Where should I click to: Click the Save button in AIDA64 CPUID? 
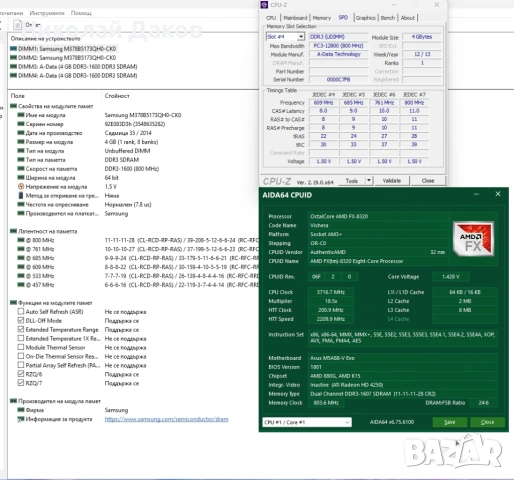tap(450, 422)
